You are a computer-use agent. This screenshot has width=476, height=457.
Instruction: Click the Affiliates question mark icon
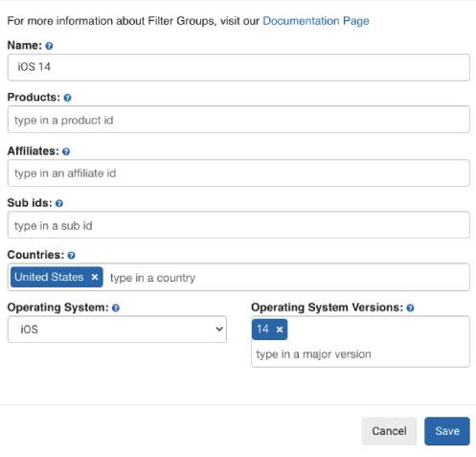pyautogui.click(x=66, y=151)
